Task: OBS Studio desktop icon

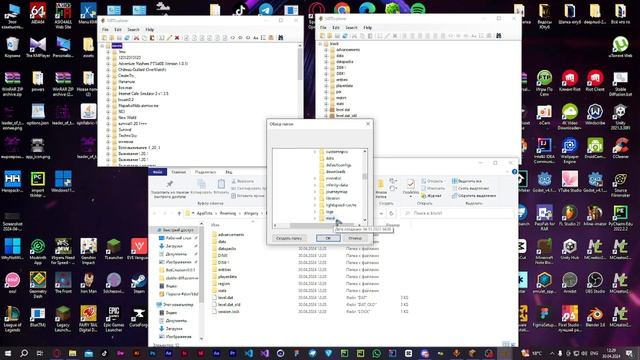Action: [x=595, y=282]
